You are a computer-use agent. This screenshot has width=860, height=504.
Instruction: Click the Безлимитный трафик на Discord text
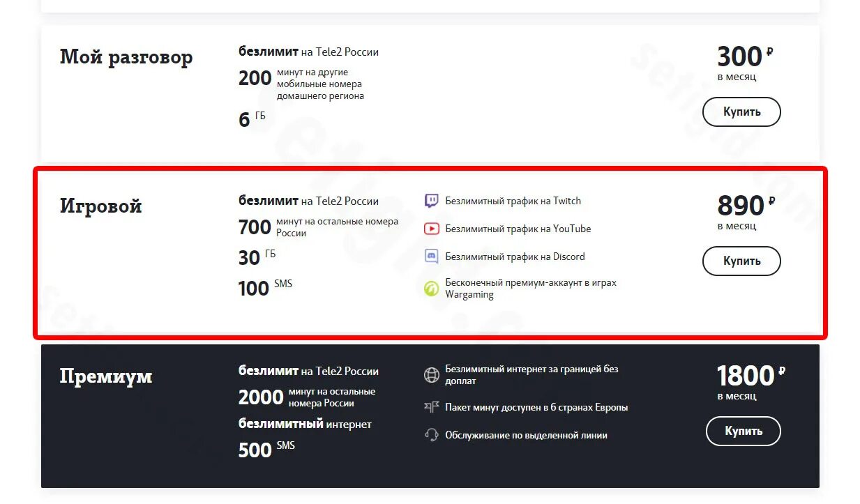tap(515, 257)
